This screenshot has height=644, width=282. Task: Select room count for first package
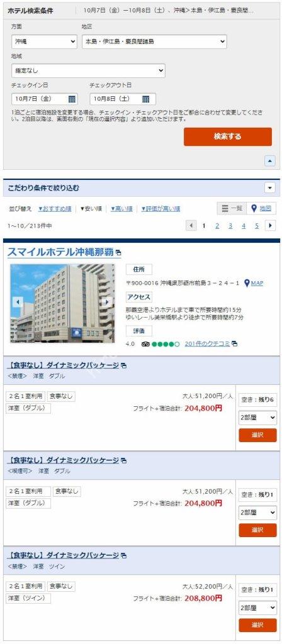pos(257,418)
